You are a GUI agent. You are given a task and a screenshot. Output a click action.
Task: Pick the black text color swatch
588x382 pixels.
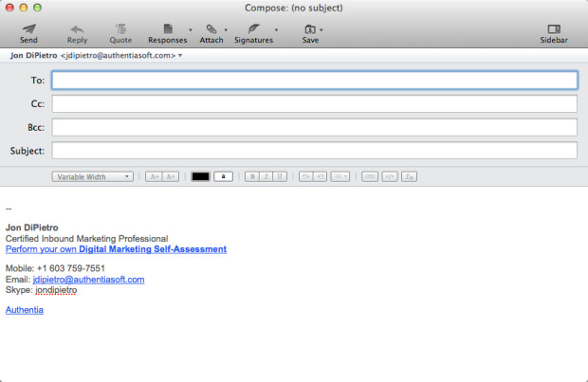click(201, 176)
